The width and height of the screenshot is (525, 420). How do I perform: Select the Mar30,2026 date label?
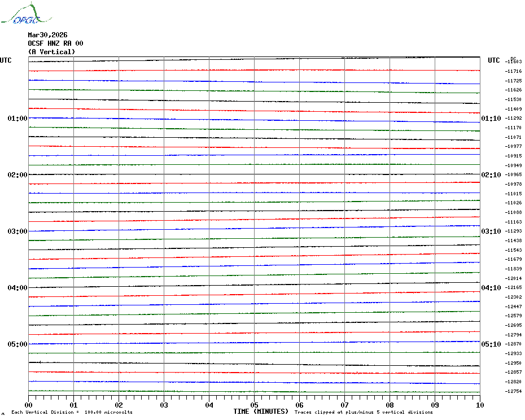pyautogui.click(x=47, y=35)
